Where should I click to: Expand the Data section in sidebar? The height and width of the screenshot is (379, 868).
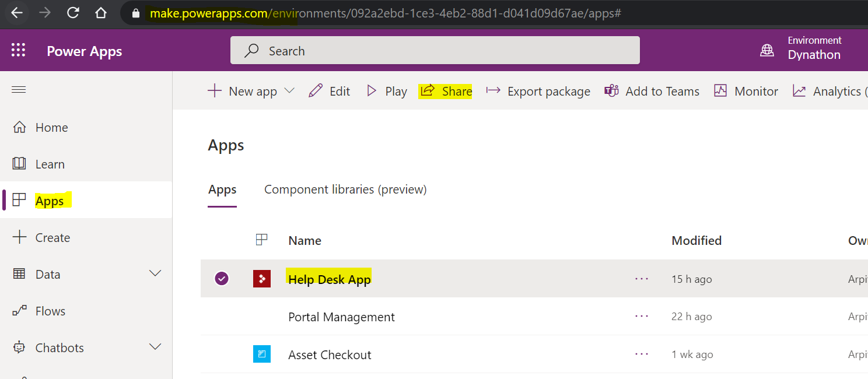(155, 274)
